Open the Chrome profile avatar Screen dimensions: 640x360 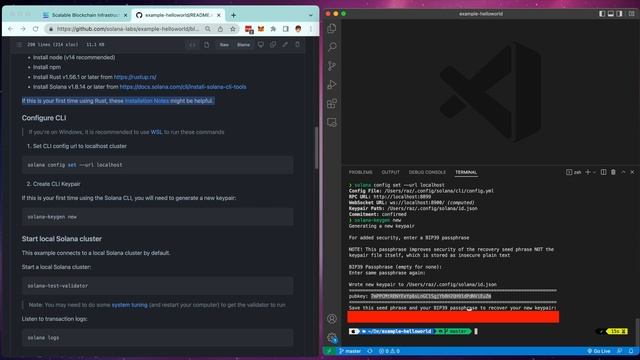point(298,29)
